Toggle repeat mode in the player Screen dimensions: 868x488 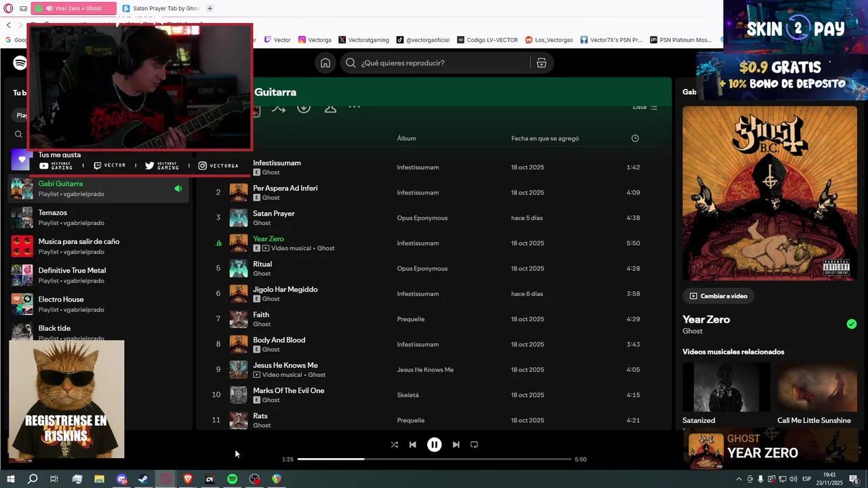click(x=474, y=445)
